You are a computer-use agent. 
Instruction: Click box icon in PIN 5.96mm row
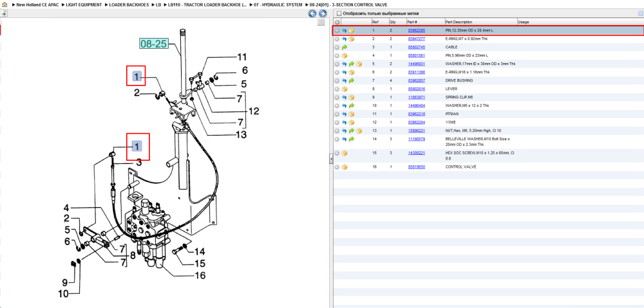(344, 55)
